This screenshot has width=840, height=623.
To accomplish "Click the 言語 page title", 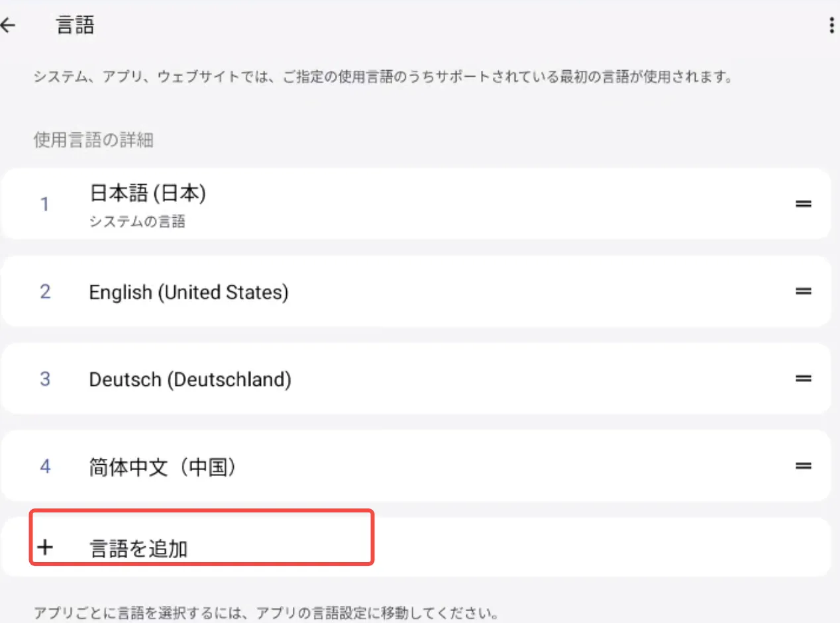I will (x=75, y=26).
